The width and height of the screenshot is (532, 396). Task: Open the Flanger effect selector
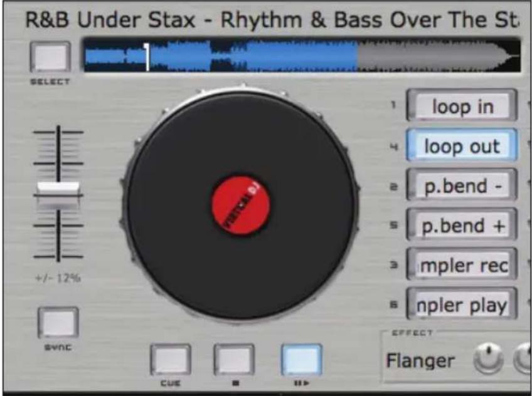(x=420, y=360)
